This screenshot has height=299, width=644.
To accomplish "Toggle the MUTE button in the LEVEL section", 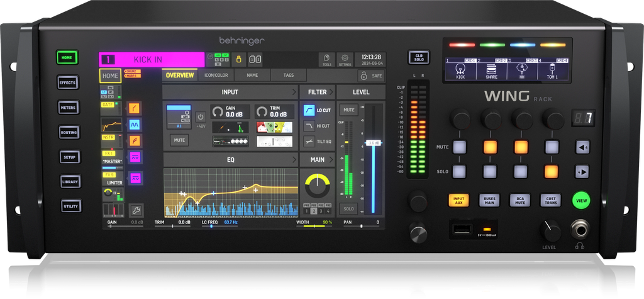I will (x=348, y=110).
